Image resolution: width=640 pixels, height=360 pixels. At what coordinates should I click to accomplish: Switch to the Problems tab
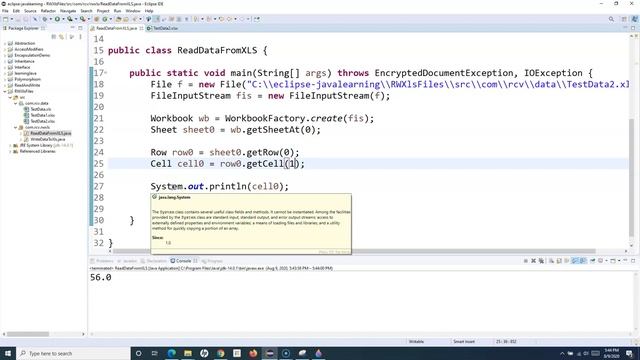102,261
